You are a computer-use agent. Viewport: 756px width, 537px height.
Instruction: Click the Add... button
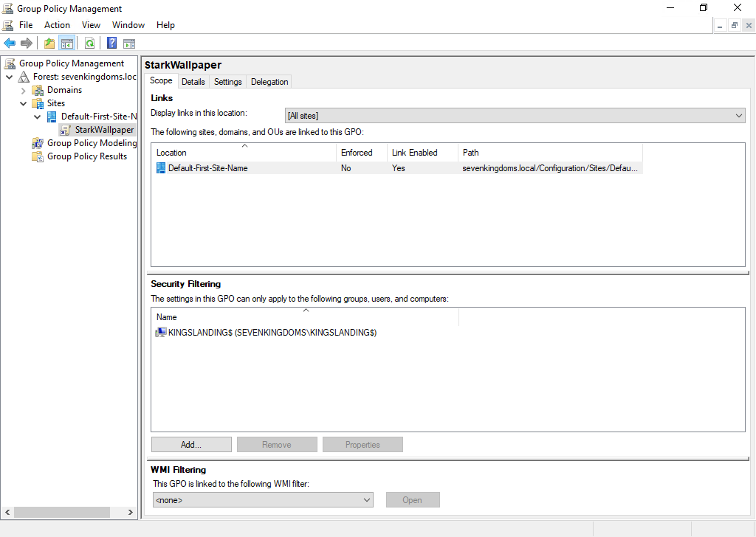point(191,445)
